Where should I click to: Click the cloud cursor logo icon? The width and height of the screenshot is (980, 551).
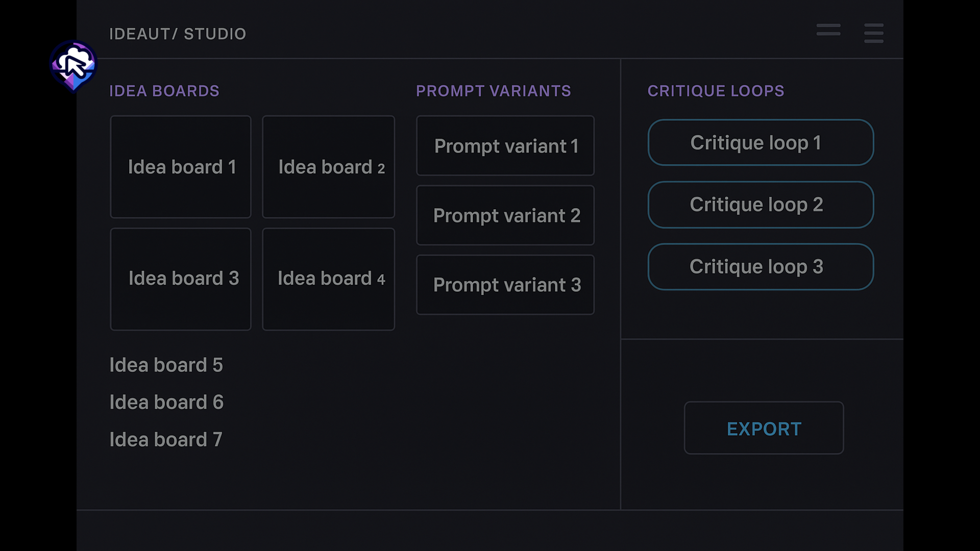tap(73, 66)
